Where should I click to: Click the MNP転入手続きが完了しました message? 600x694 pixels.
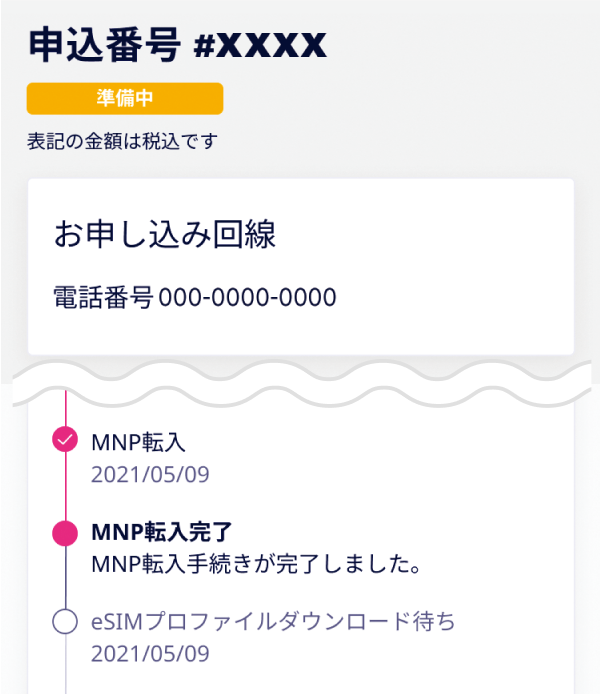point(253,563)
